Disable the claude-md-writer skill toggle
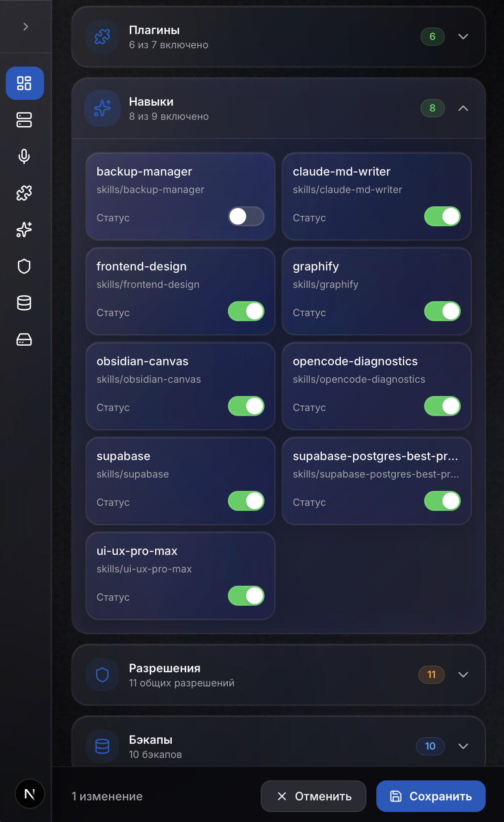The image size is (504, 822). coord(442,216)
